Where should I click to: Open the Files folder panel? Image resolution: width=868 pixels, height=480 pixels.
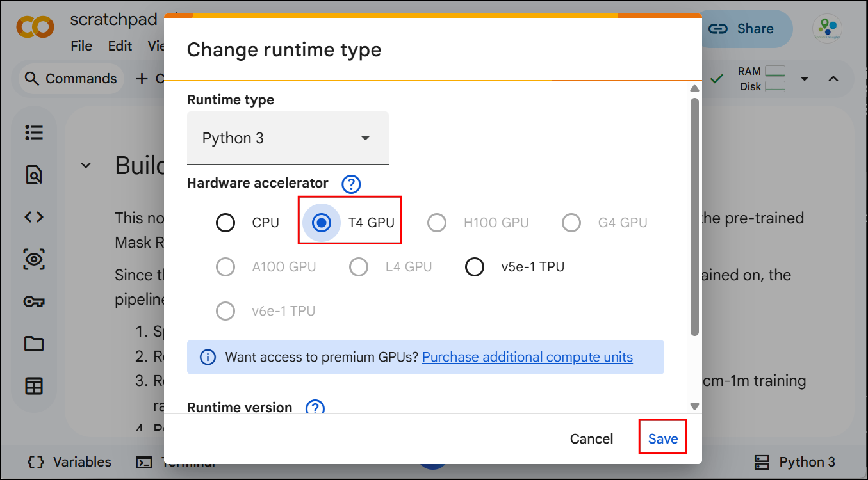[34, 344]
